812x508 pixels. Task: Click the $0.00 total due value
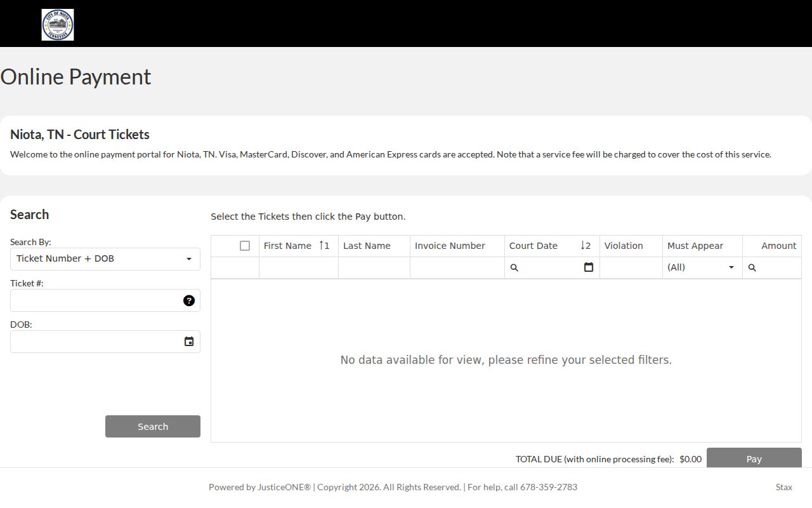coord(690,459)
